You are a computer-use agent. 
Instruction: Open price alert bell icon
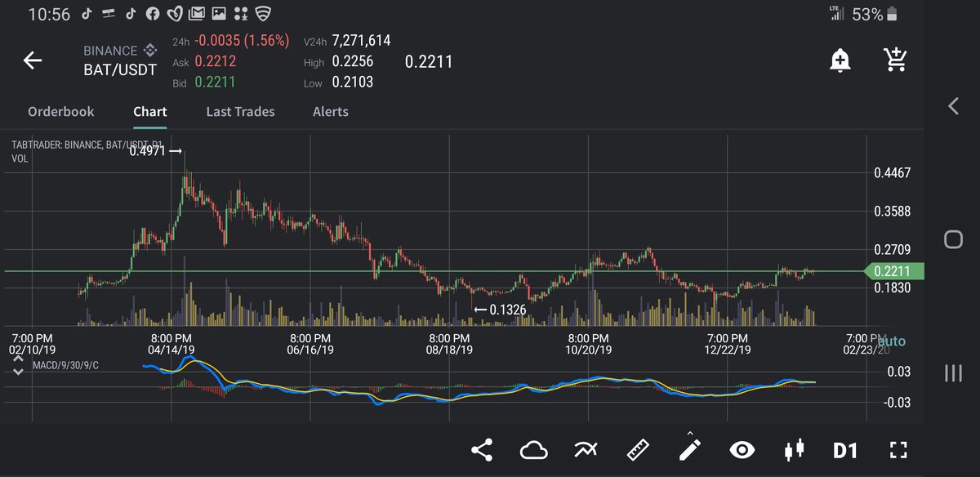pos(839,60)
